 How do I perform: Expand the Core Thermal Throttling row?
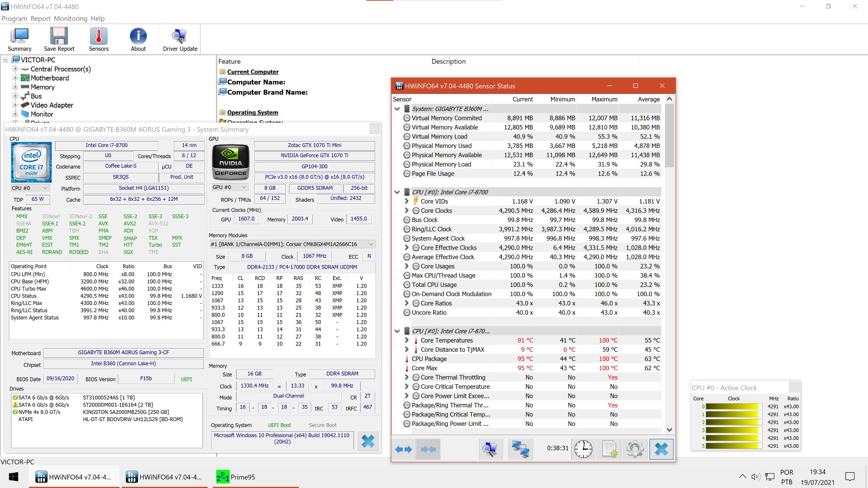click(x=406, y=377)
